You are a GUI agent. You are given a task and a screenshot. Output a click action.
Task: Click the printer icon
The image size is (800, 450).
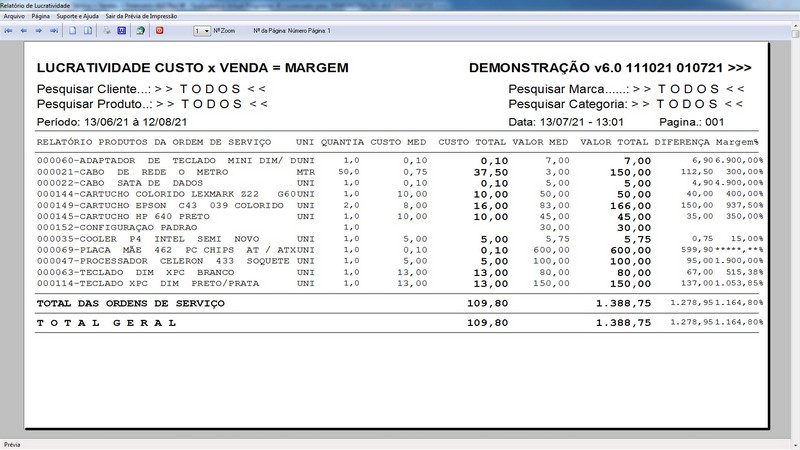click(x=107, y=31)
